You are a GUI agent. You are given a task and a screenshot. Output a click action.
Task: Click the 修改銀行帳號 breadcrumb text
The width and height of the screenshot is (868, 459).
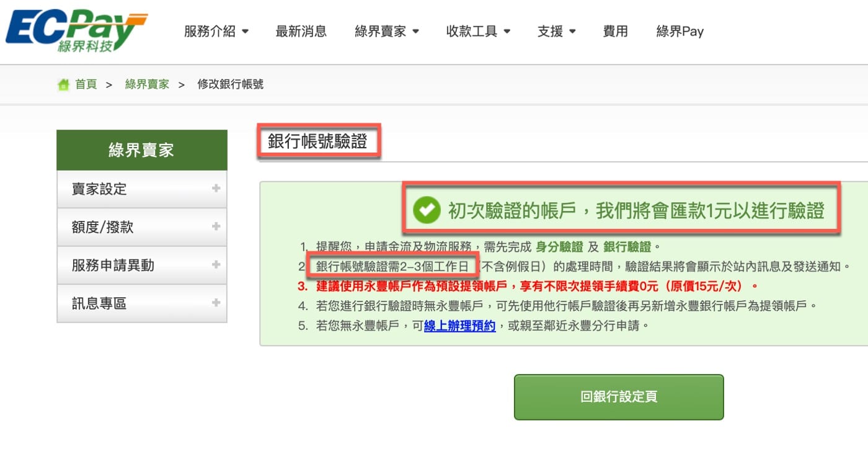[x=230, y=84]
